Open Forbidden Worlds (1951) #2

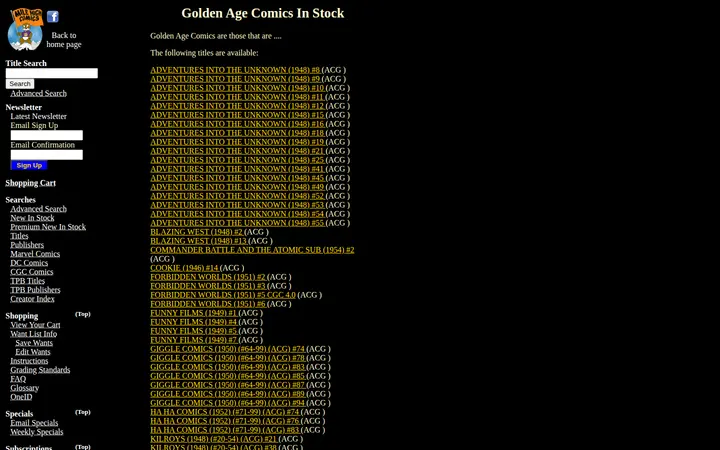[208, 277]
